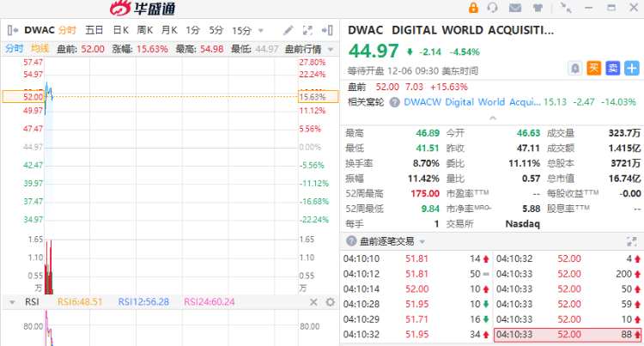Open customer service headset icon
Image resolution: width=644 pixels, height=346 pixels.
coord(492,8)
